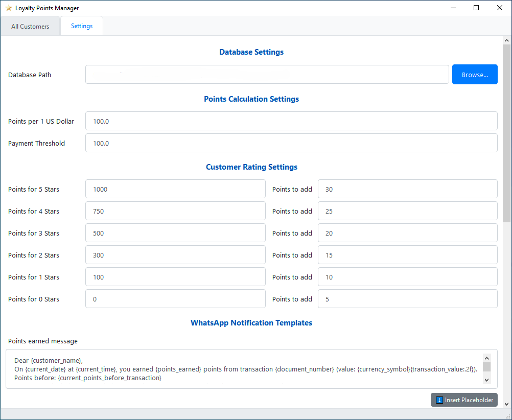512x420 pixels.
Task: Click the Points for 3 Stars field
Action: [x=175, y=233]
